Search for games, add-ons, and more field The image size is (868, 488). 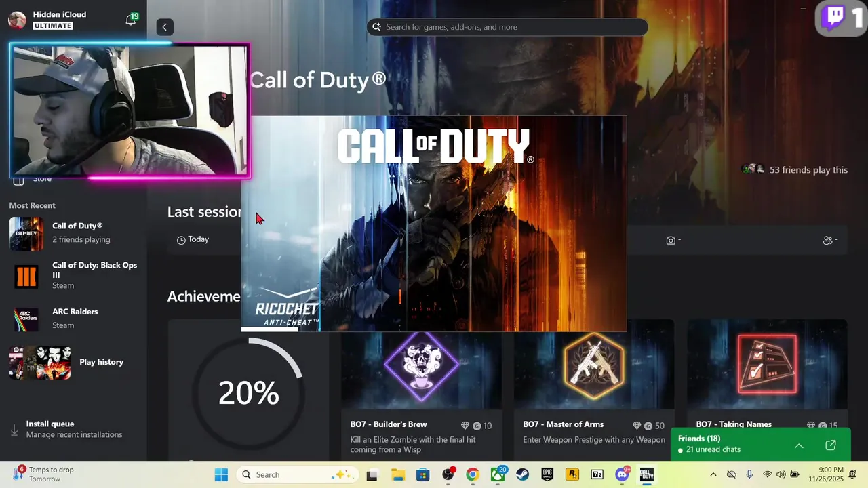[x=507, y=27]
